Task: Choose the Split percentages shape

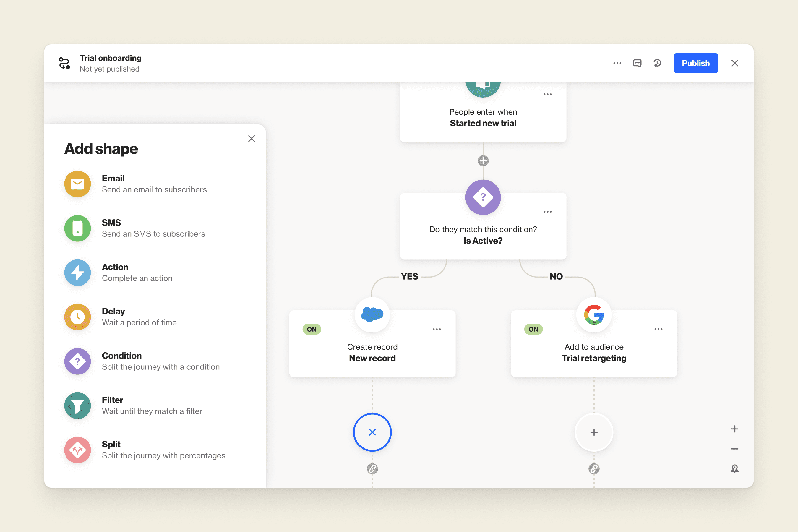Action: click(x=77, y=450)
